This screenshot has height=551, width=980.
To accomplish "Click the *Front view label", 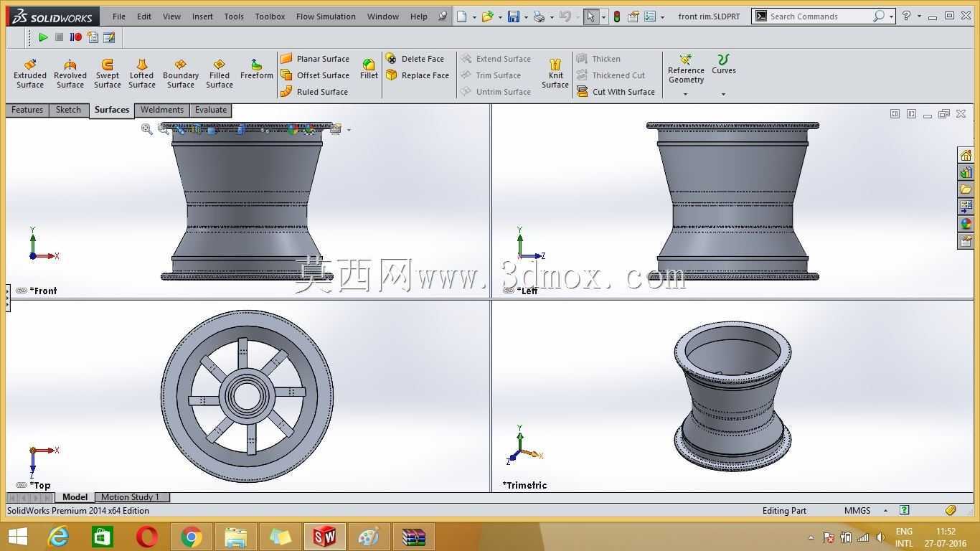I will click(x=43, y=291).
